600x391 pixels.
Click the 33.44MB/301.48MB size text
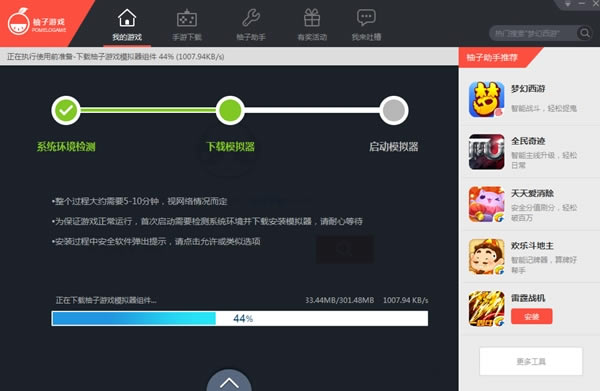pyautogui.click(x=339, y=300)
